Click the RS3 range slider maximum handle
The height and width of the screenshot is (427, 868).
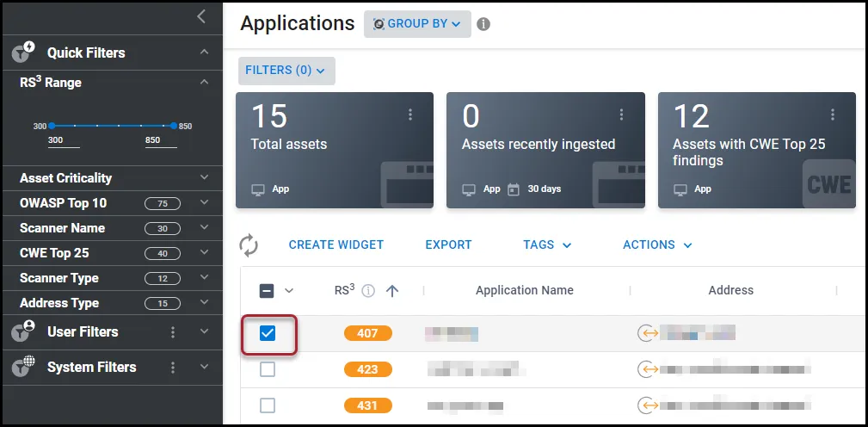[x=174, y=126]
